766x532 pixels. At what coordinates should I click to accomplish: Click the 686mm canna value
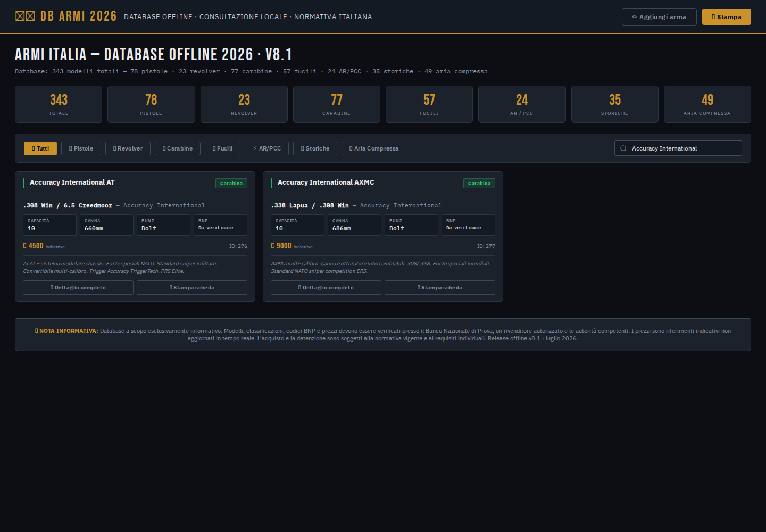point(342,229)
